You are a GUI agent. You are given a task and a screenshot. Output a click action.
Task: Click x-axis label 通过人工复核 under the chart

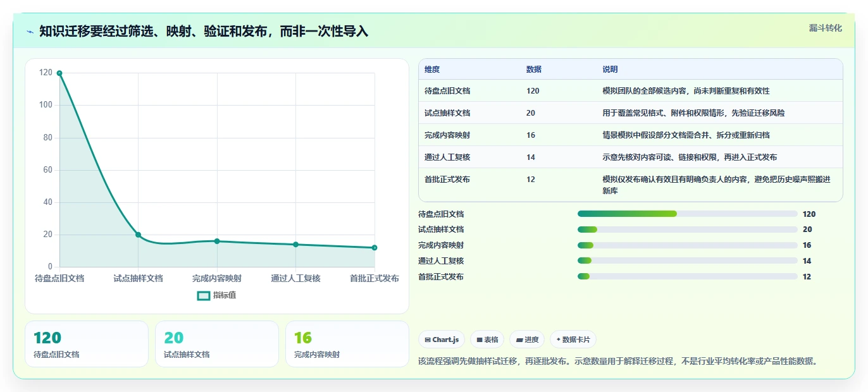pyautogui.click(x=295, y=278)
